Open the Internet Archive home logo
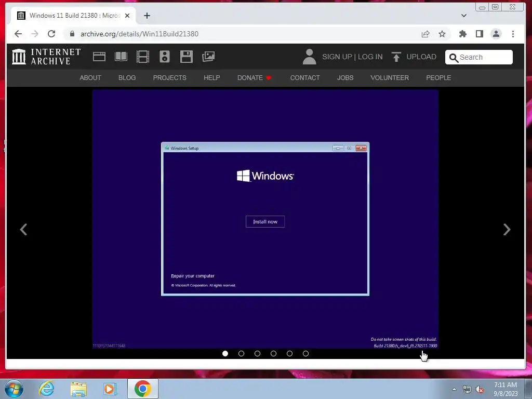 (x=46, y=57)
